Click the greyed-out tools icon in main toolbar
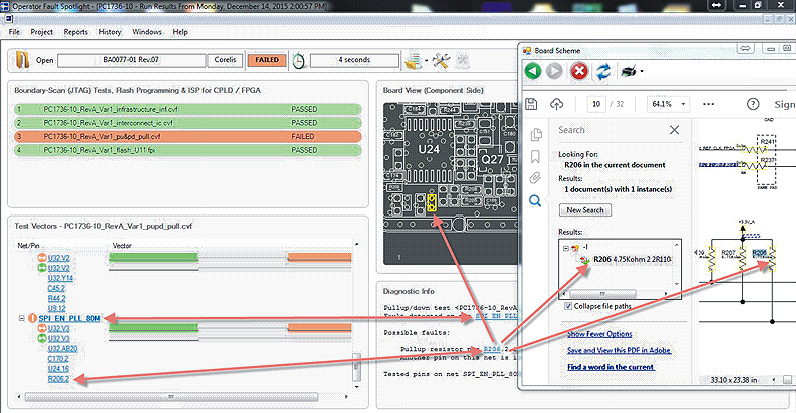The image size is (796, 413). (462, 60)
